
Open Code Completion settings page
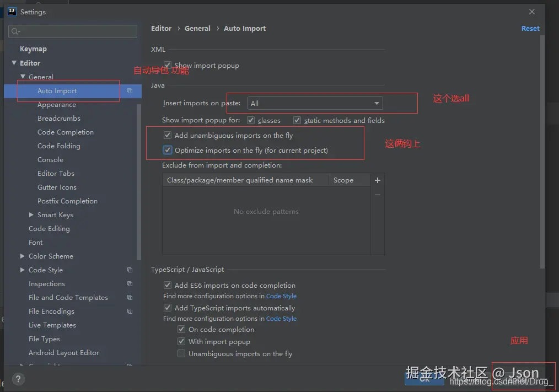66,132
